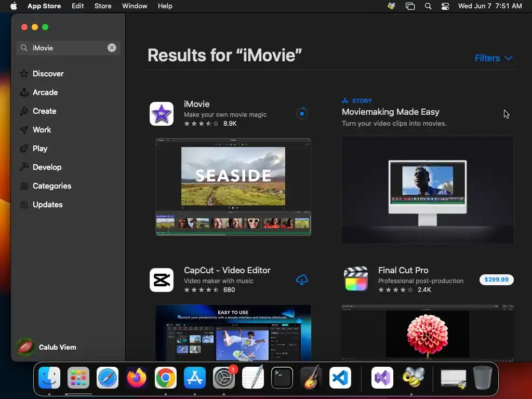The width and height of the screenshot is (532, 399).
Task: Launch Google Chrome from the Dock
Action: point(166,378)
